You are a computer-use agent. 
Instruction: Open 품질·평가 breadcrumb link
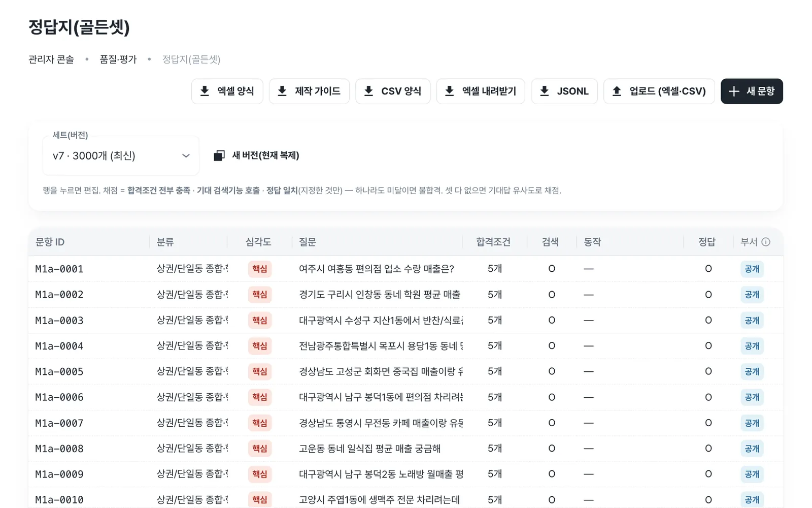tap(118, 59)
